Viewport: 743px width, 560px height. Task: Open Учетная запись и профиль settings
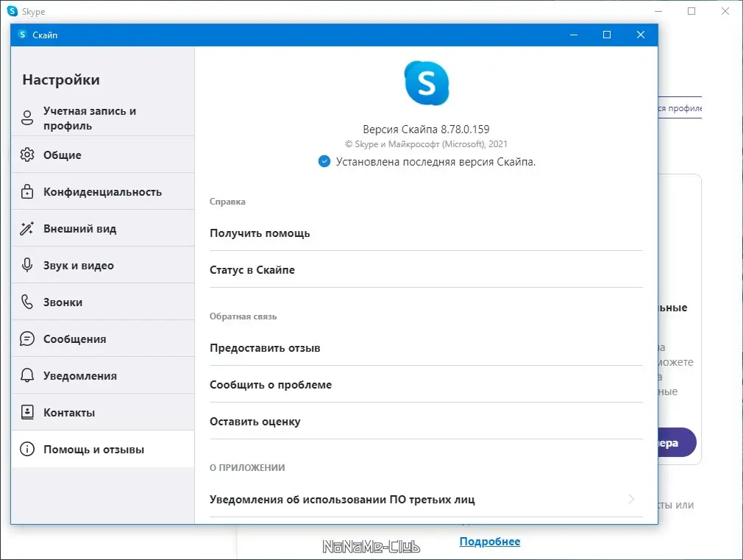(x=103, y=118)
